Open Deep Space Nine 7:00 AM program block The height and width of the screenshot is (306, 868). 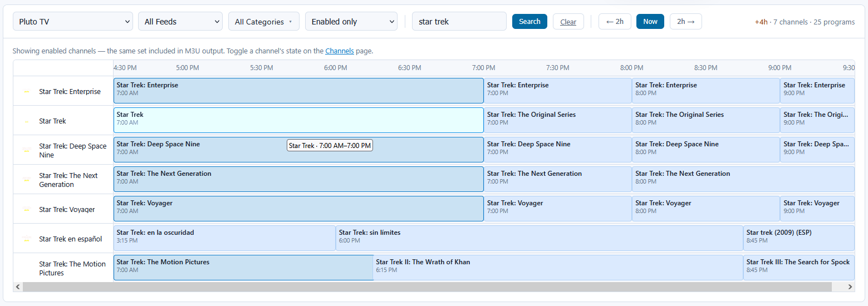298,150
